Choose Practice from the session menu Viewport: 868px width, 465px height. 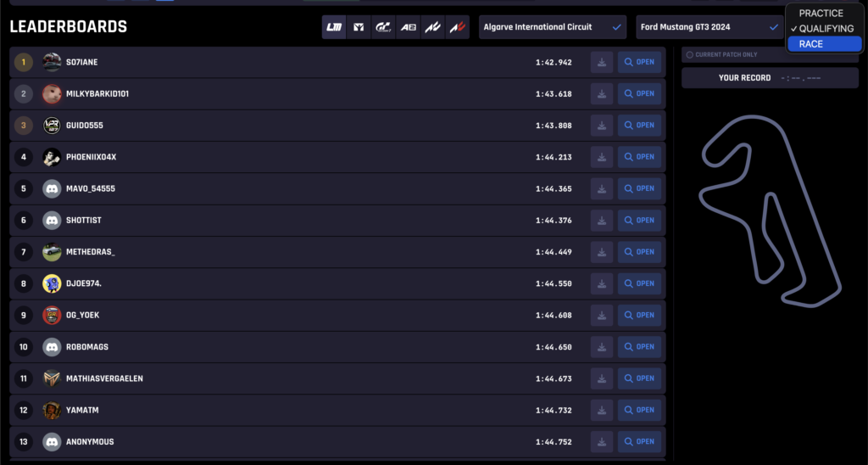coord(821,14)
